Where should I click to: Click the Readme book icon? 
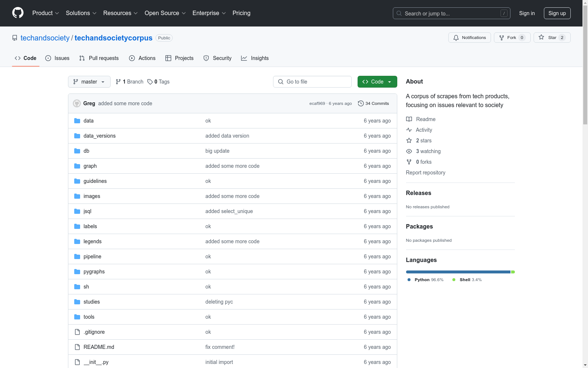point(409,119)
